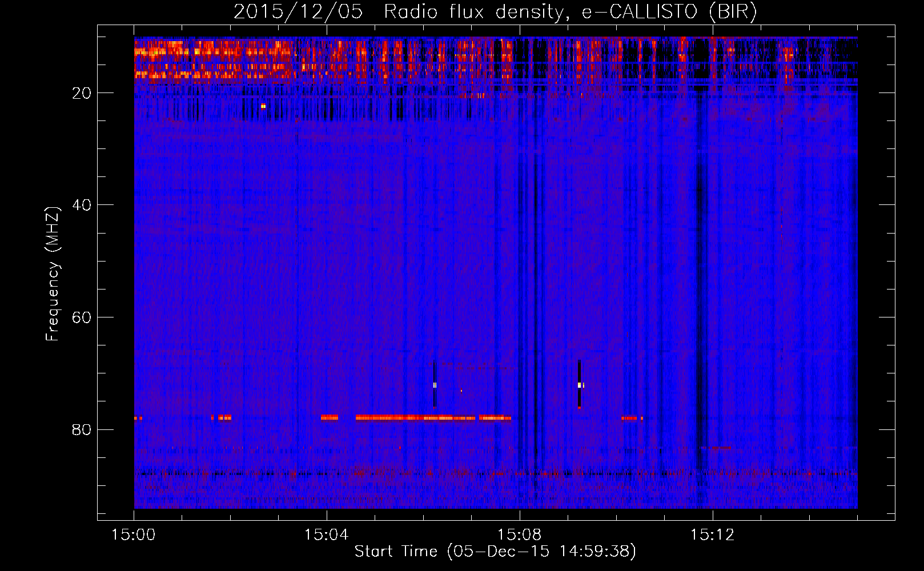Click the 40 frequency tick label
The image size is (924, 571).
point(82,205)
